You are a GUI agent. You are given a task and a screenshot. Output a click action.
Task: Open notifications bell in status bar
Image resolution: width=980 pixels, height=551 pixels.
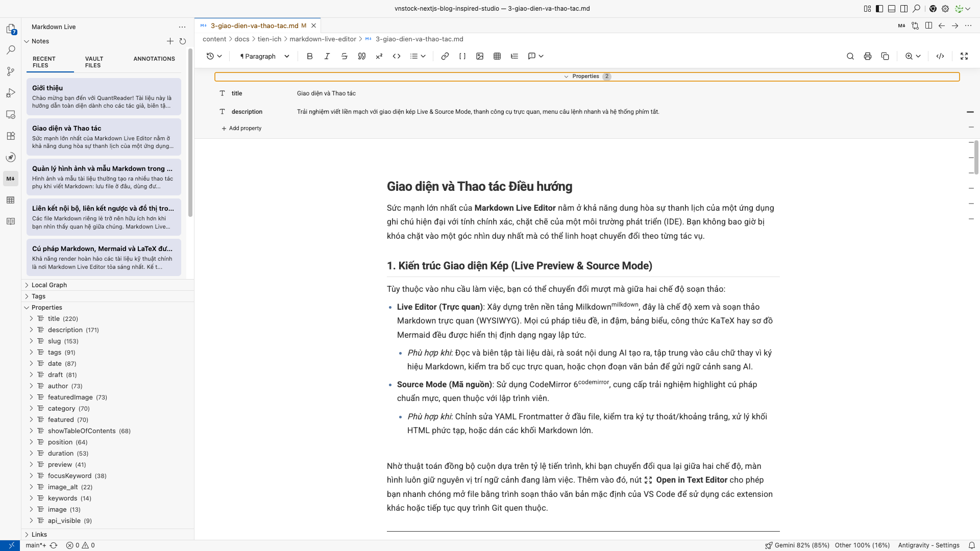tap(972, 545)
